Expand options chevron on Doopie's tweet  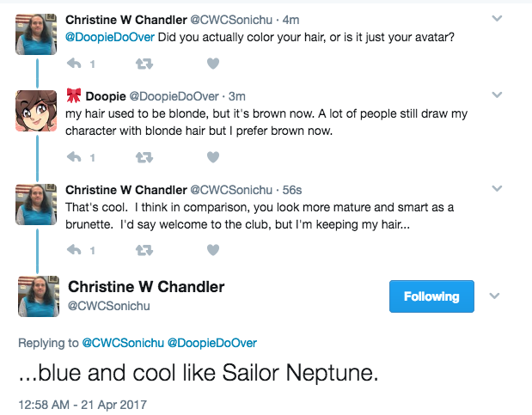(497, 95)
